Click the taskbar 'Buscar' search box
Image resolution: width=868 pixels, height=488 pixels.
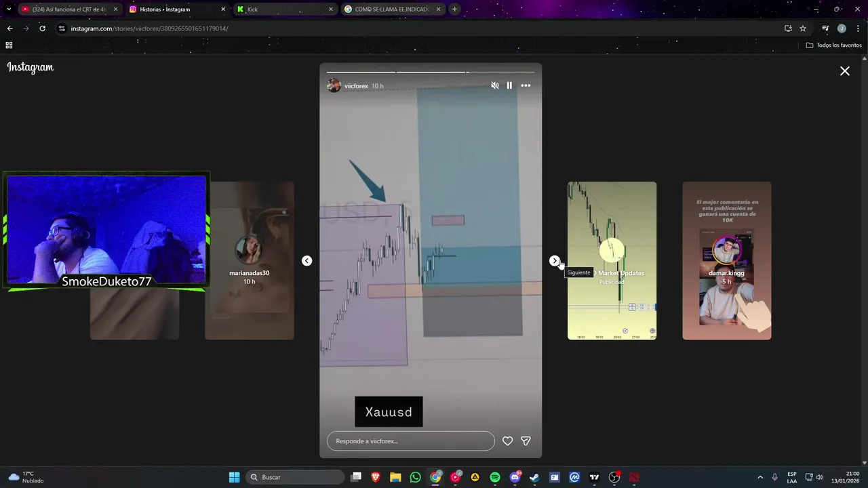pyautogui.click(x=295, y=477)
